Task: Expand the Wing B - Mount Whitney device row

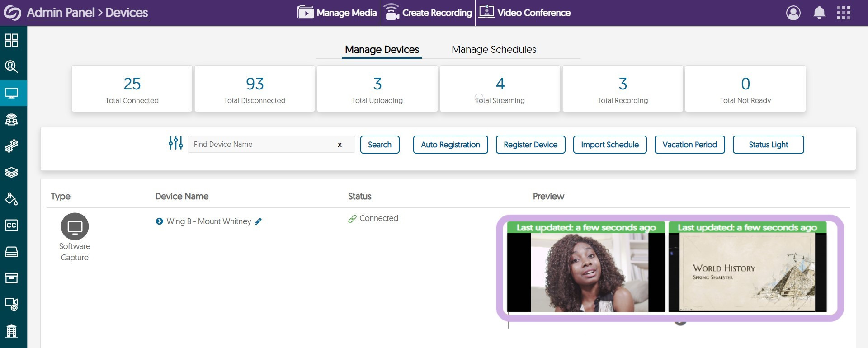Action: [x=159, y=221]
